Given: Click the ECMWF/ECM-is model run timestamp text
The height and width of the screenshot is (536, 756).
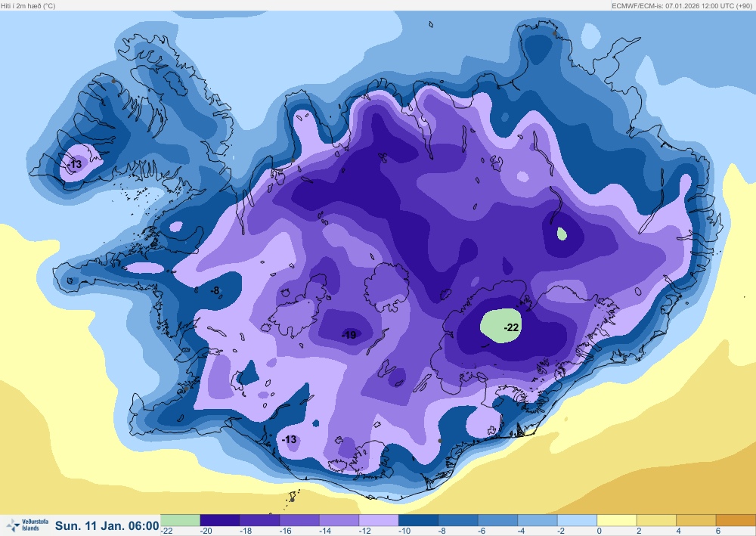Looking at the screenshot, I should (682, 6).
